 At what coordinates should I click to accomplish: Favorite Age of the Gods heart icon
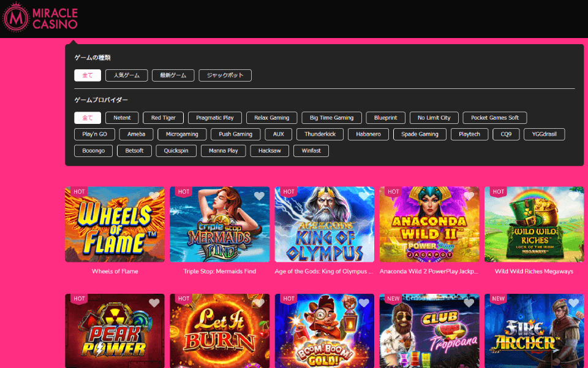click(364, 196)
